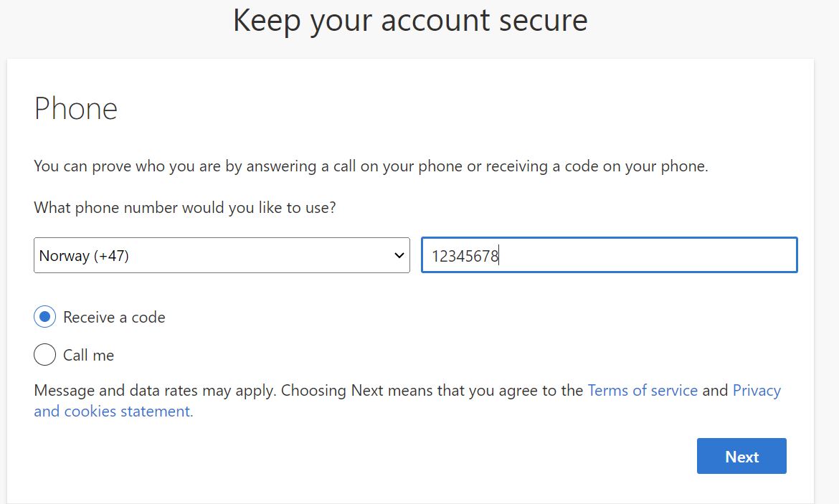
Task: Click the empty area right of 12345678
Action: 645,256
